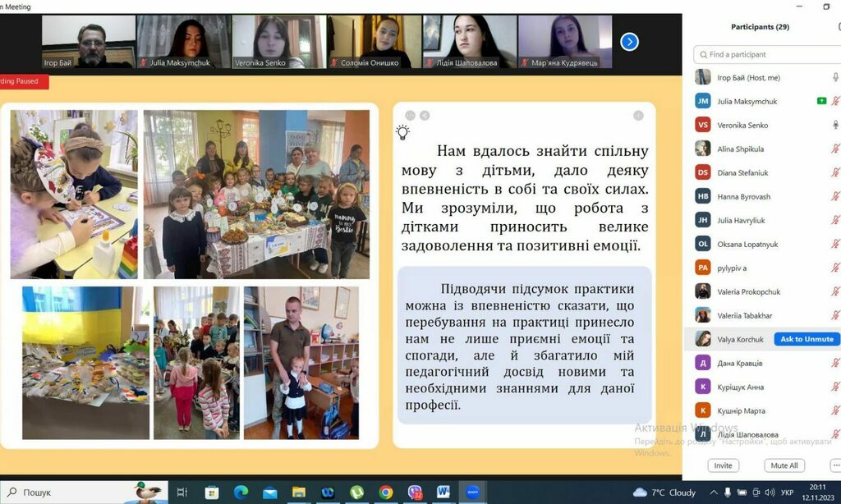Open Microsoft Word from the taskbar
This screenshot has height=504, width=841.
click(443, 493)
